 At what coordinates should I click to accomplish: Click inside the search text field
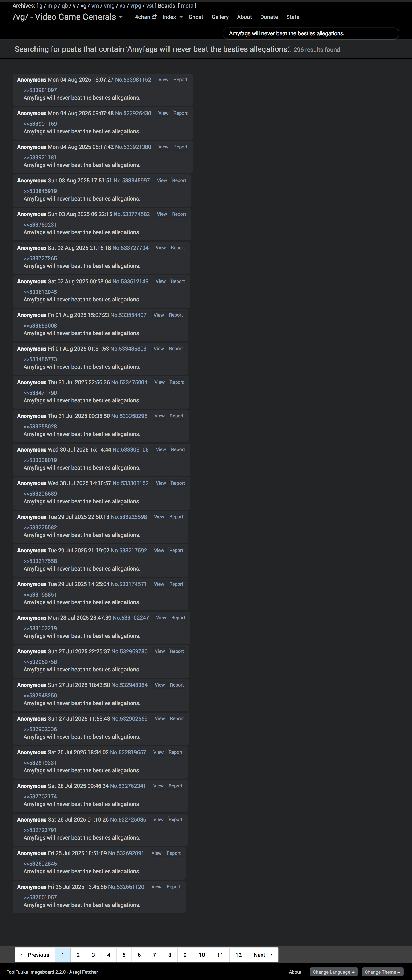pyautogui.click(x=310, y=33)
